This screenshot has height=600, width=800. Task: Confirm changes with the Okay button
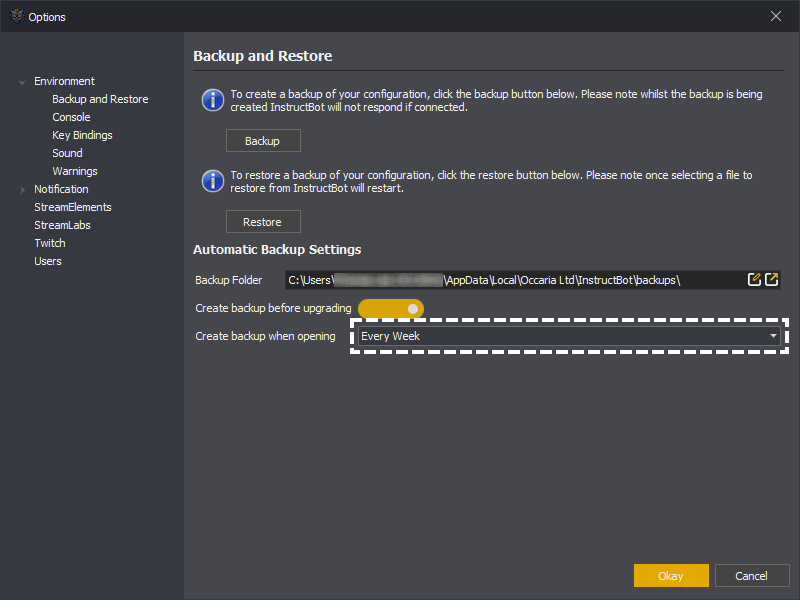[x=671, y=576]
